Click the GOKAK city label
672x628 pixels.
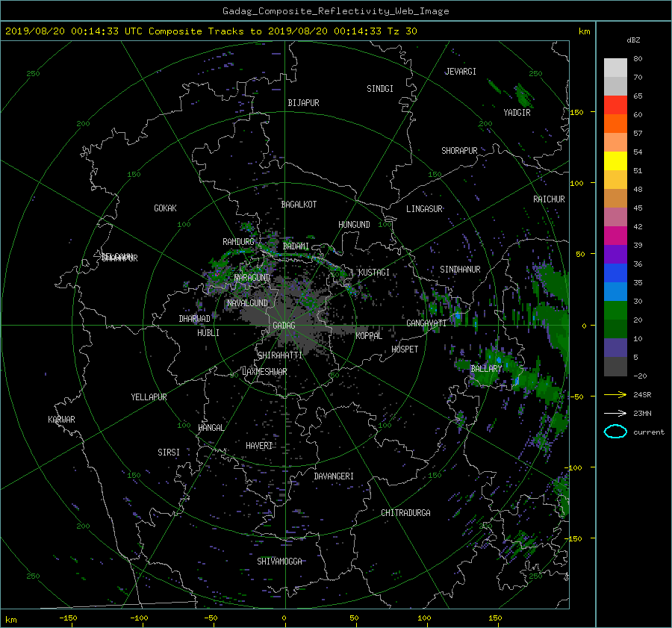(x=165, y=208)
